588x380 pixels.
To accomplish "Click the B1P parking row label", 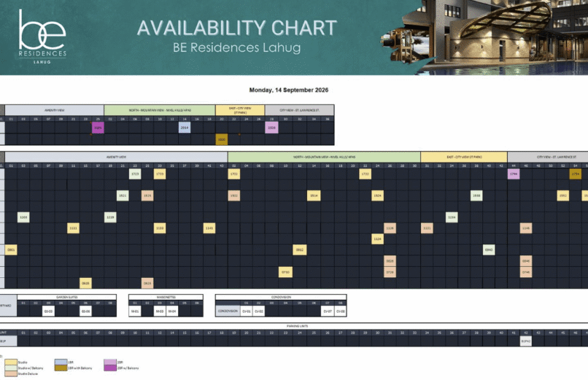I will coord(8,341).
